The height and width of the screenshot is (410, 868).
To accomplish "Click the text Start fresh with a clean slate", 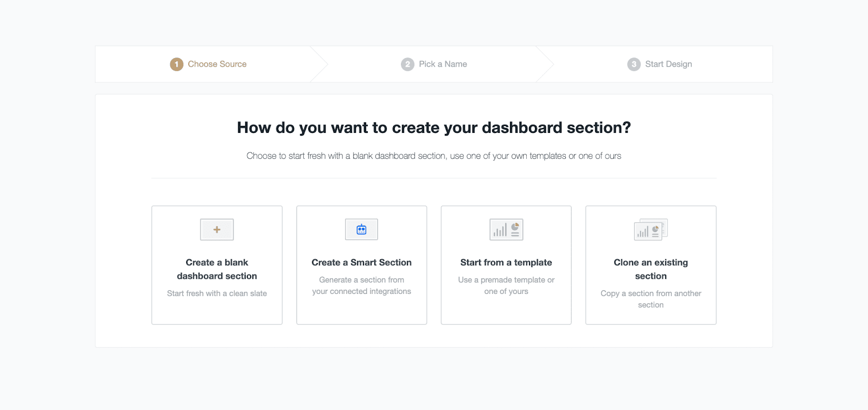I will click(x=216, y=293).
